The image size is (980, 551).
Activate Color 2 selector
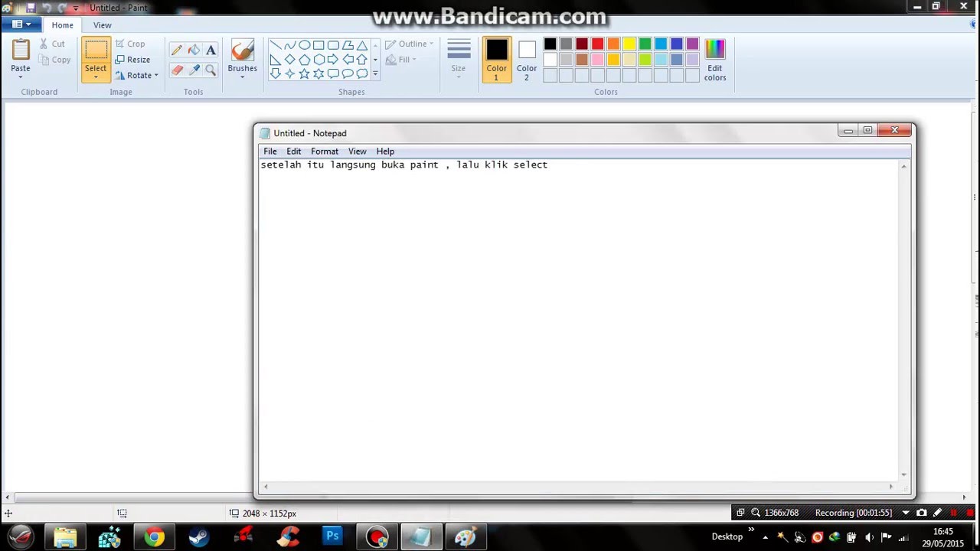pos(527,60)
